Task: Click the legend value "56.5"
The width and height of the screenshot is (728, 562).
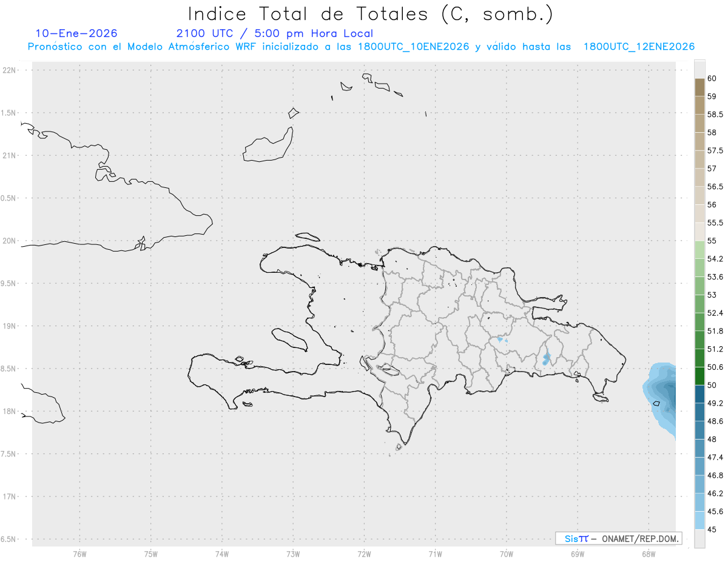Action: (715, 186)
